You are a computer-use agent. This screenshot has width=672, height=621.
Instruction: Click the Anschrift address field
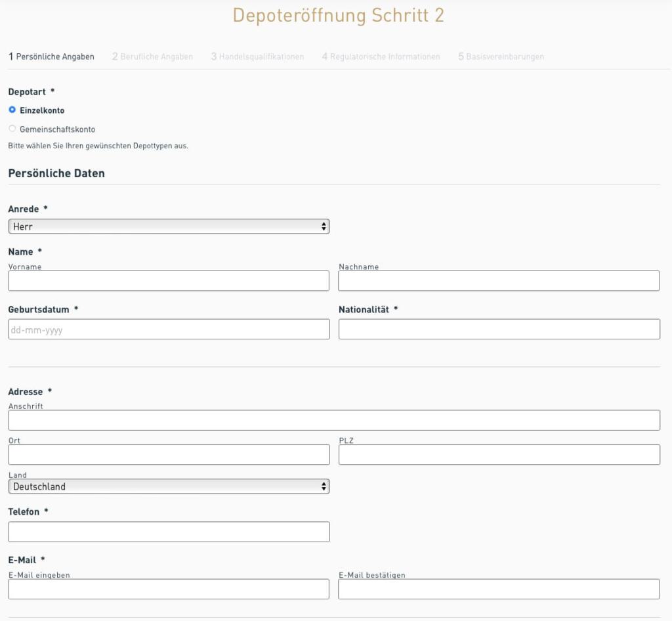click(x=333, y=419)
